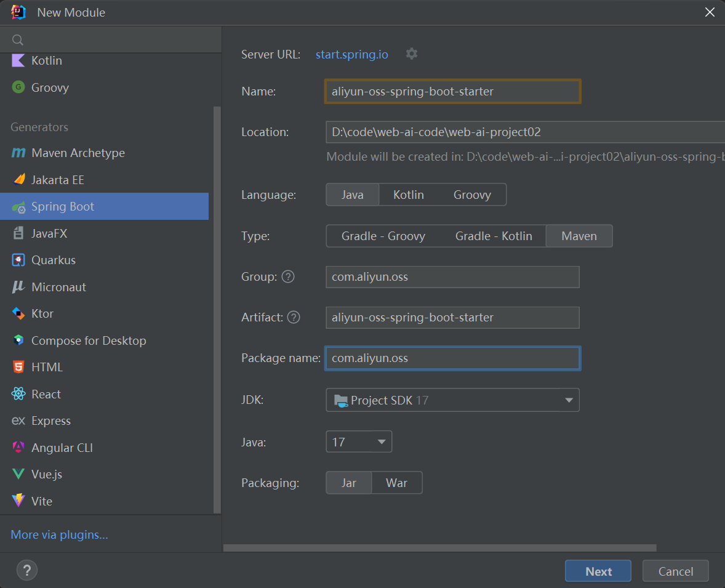Select the Maven Archetype generator
The image size is (725, 588).
coord(105,153)
